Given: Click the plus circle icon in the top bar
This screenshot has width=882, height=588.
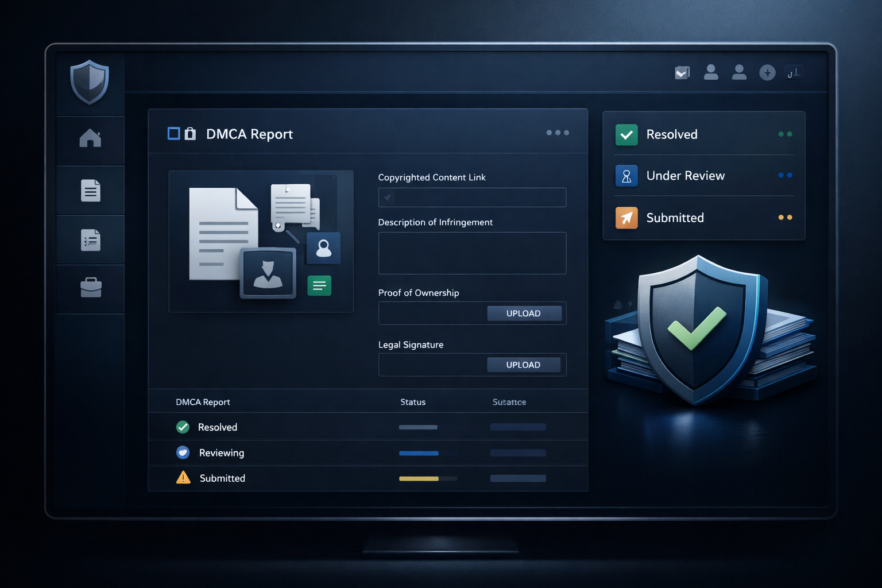Looking at the screenshot, I should coord(767,73).
